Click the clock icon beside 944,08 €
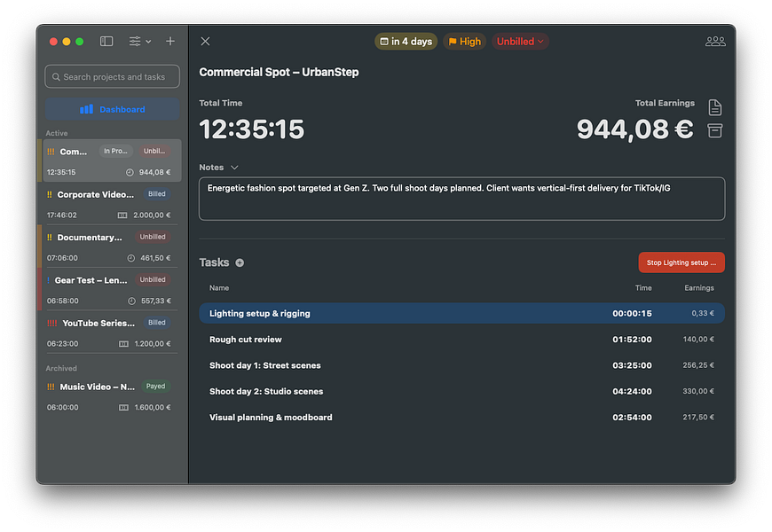The width and height of the screenshot is (772, 532). [x=130, y=172]
